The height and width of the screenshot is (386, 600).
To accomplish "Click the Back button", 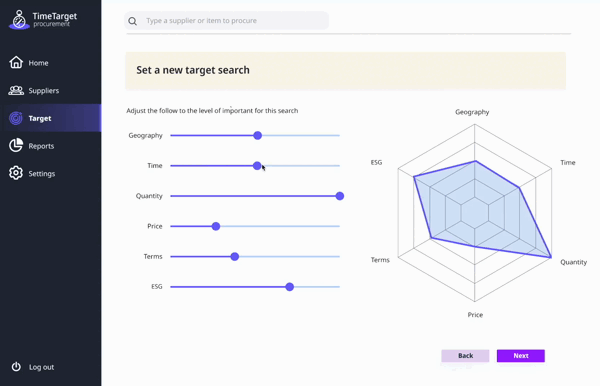I will 465,356.
